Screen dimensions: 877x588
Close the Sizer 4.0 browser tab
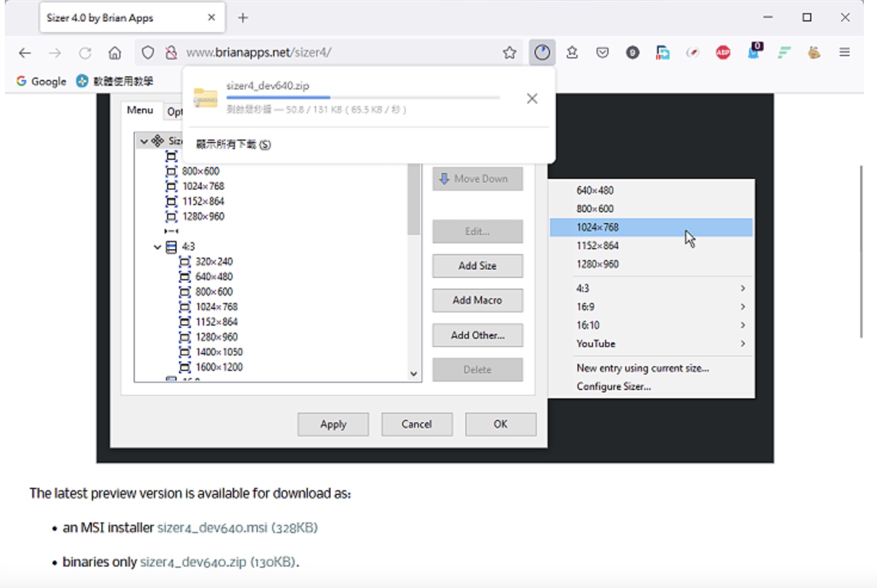tap(211, 18)
